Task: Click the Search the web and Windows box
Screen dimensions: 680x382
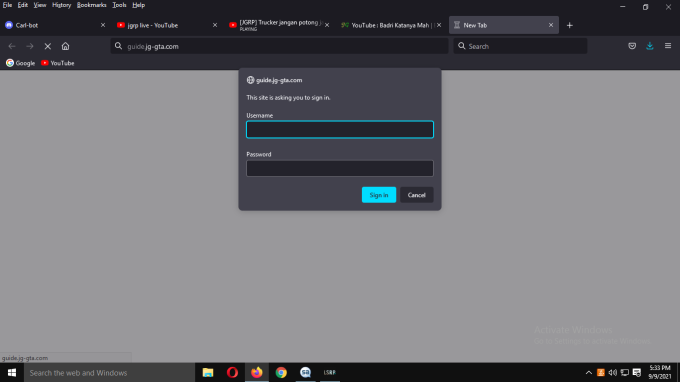Action: click(x=109, y=372)
